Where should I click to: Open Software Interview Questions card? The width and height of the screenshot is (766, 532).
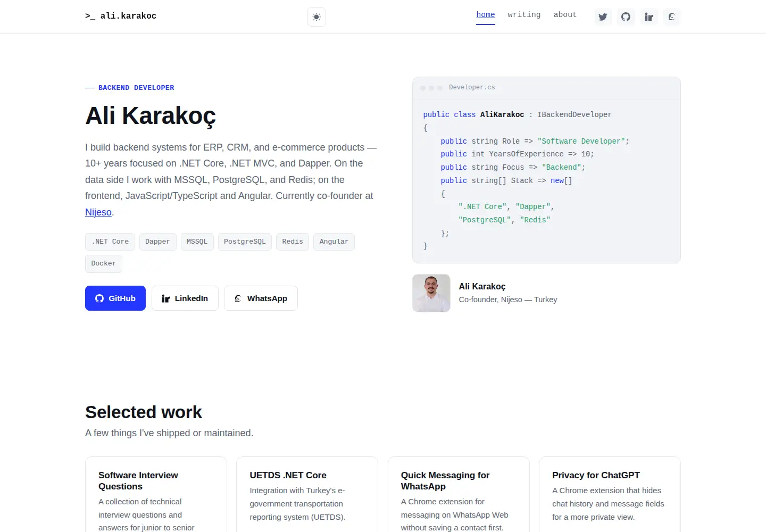click(x=156, y=495)
